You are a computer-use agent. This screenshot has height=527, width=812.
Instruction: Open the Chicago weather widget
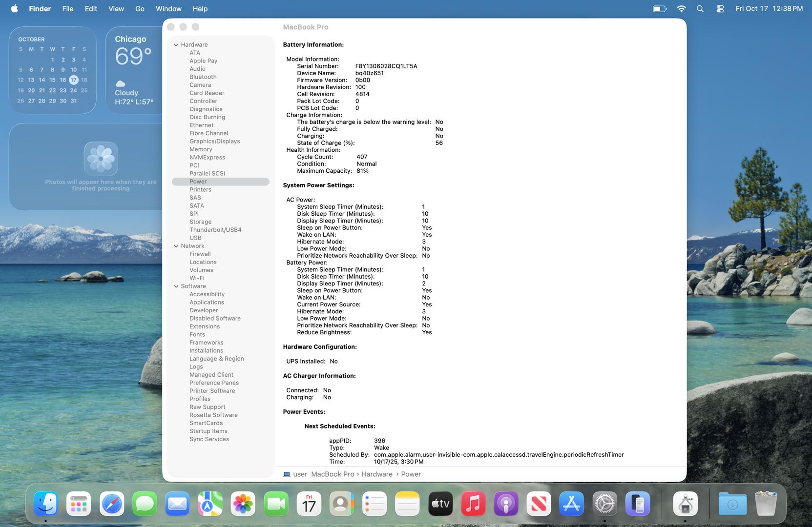pos(134,70)
